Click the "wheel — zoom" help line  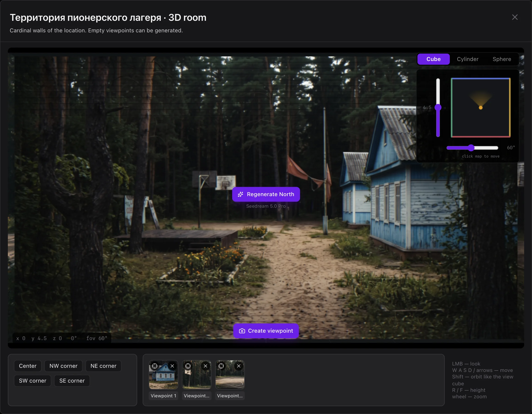click(x=469, y=396)
